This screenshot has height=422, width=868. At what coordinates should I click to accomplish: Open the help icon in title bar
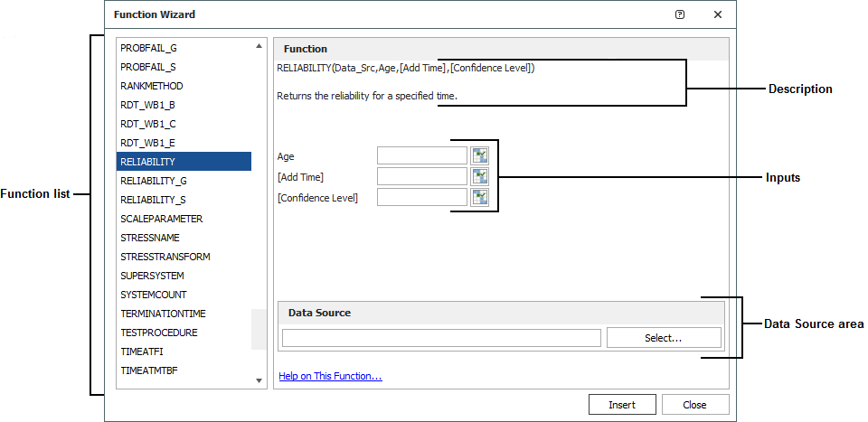(x=680, y=14)
